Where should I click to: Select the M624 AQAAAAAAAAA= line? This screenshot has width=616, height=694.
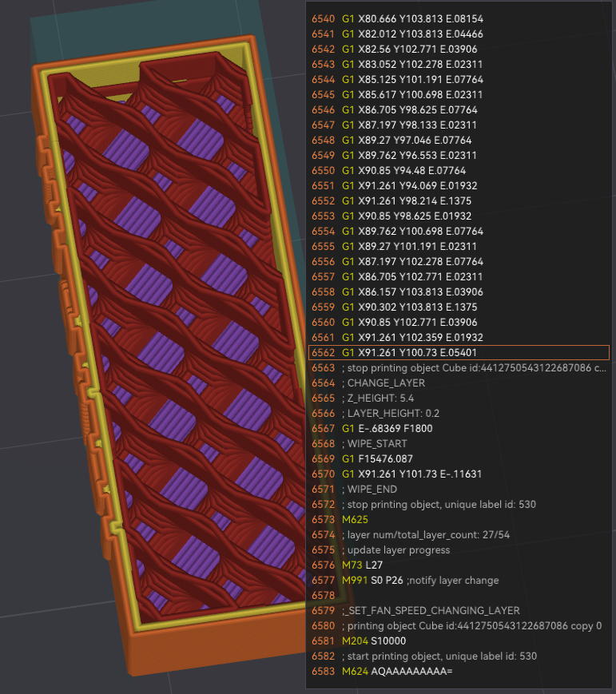396,671
